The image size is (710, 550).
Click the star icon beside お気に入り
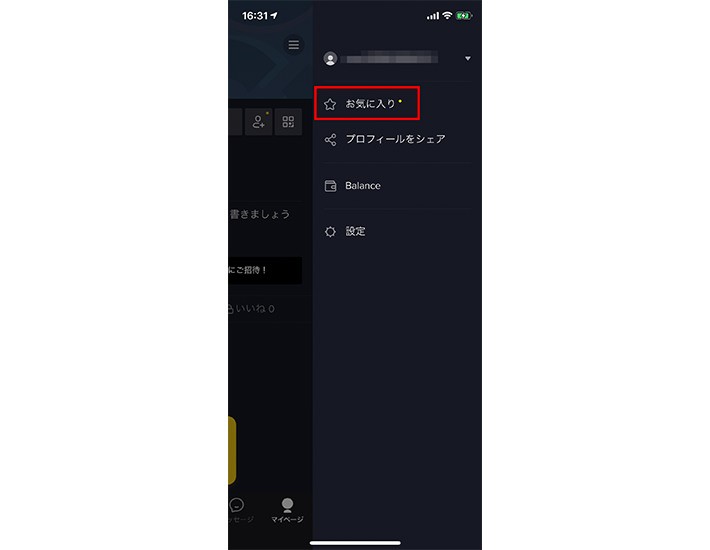click(x=330, y=104)
